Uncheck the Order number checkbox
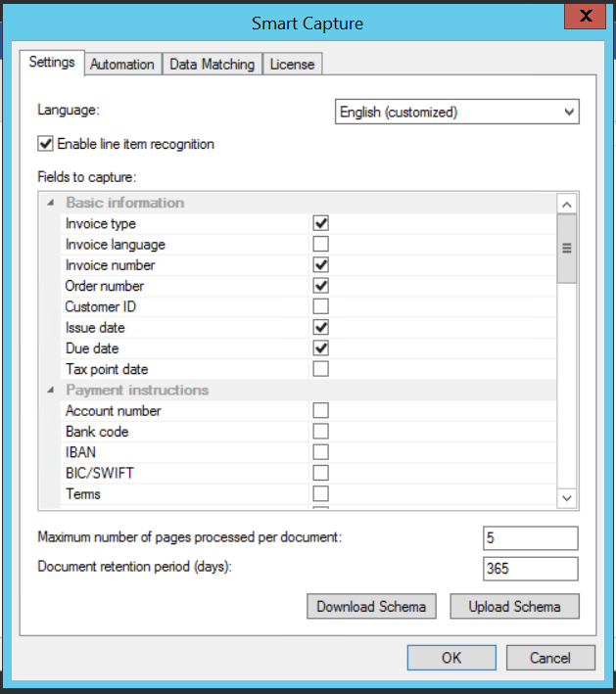Image resolution: width=616 pixels, height=694 pixels. point(320,286)
